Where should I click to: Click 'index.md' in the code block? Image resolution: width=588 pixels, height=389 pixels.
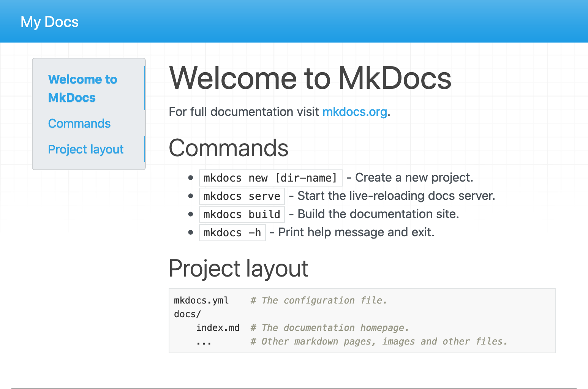coord(218,328)
